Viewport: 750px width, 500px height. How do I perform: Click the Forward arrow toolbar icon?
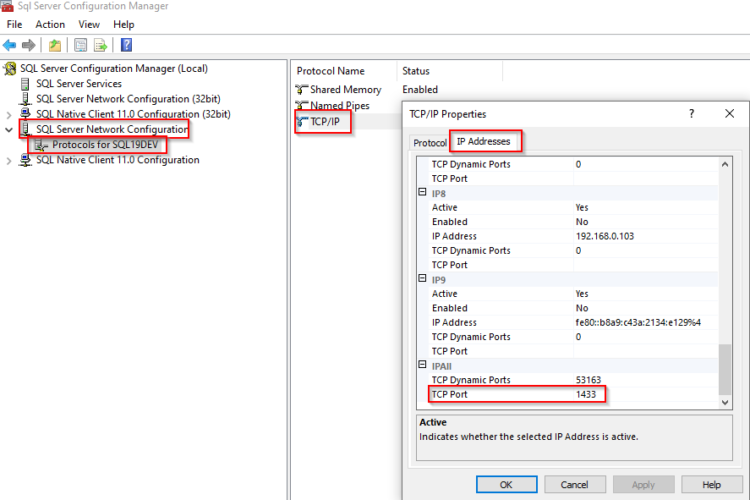[x=29, y=45]
